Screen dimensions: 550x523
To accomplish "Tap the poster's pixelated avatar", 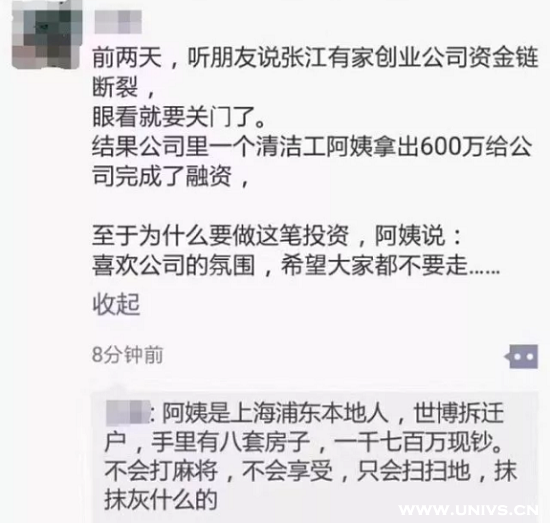I will point(45,35).
